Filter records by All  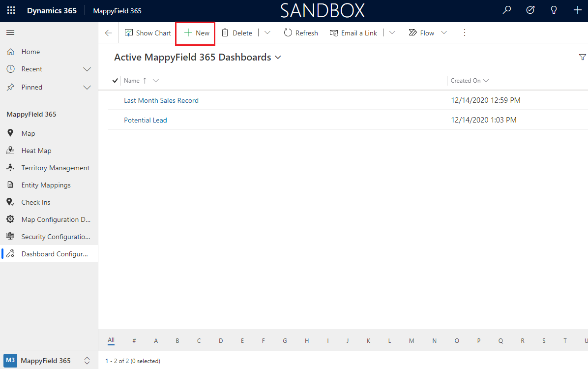[x=111, y=340]
